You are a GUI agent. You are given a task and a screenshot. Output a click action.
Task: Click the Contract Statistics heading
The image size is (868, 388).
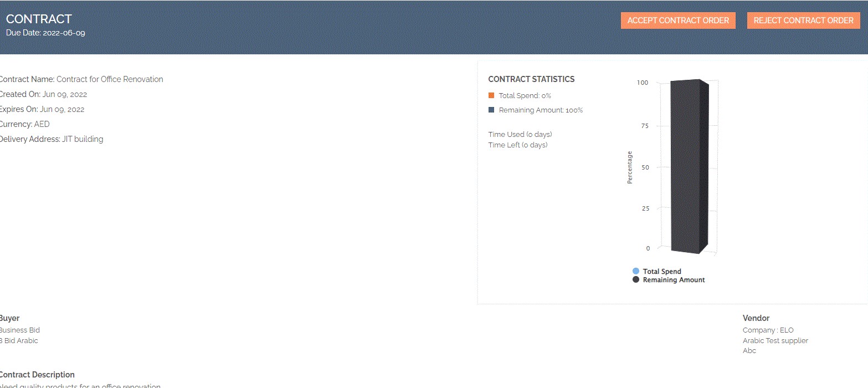point(531,79)
